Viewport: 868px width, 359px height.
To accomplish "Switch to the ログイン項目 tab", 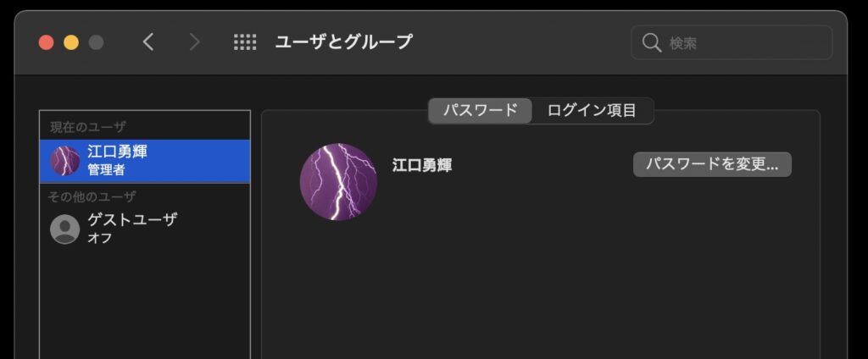I will [592, 111].
